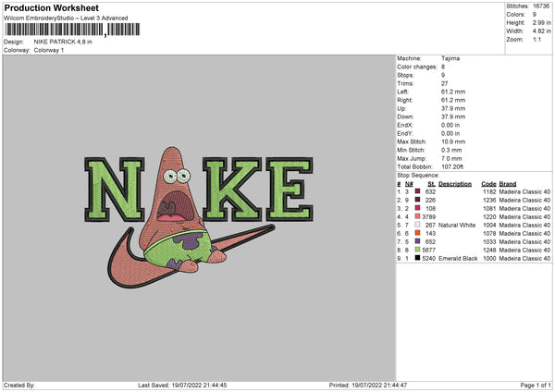
Task: Select thread code "1182" in row 1
Action: click(x=489, y=191)
